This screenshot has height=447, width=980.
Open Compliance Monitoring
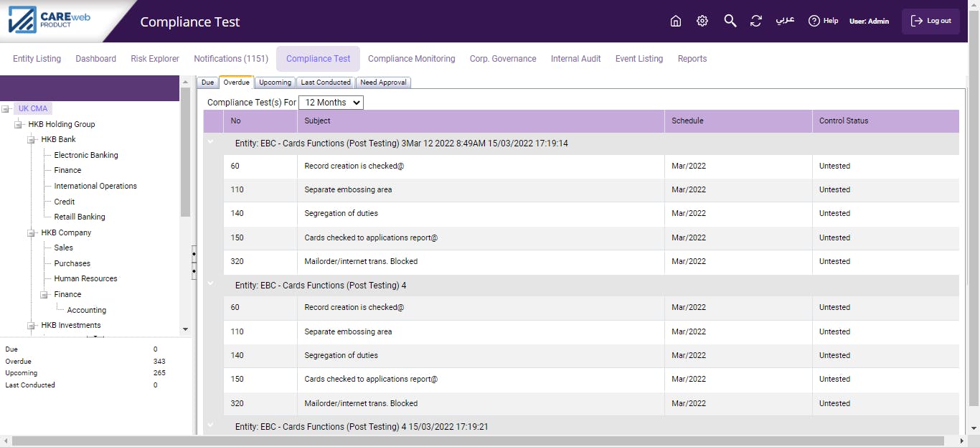tap(411, 59)
